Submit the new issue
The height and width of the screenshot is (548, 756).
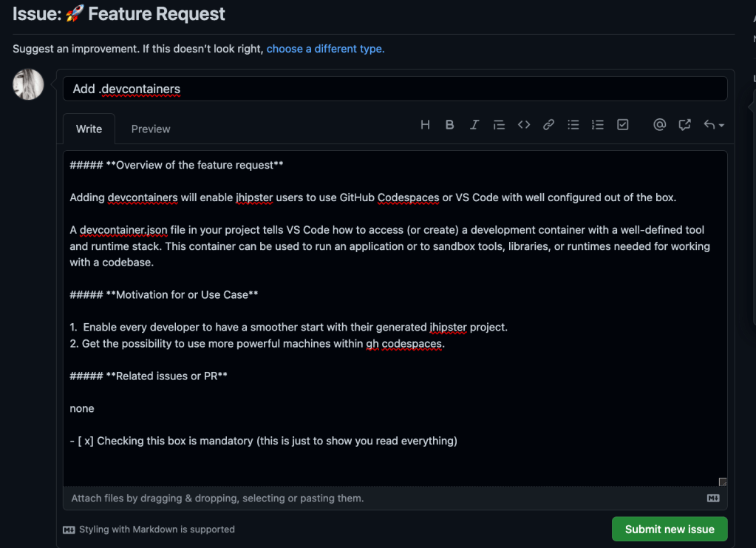tap(670, 529)
